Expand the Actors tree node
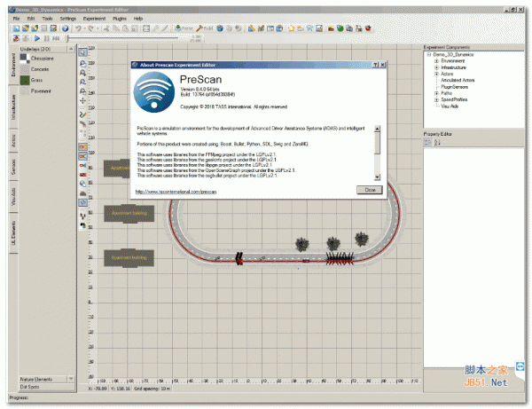 [x=434, y=73]
